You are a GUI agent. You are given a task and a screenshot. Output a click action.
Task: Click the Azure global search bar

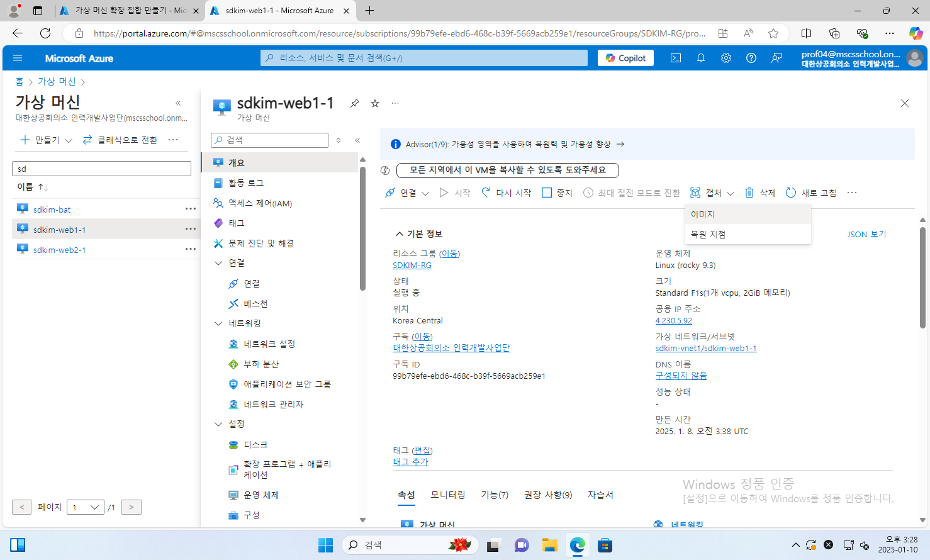coord(424,58)
